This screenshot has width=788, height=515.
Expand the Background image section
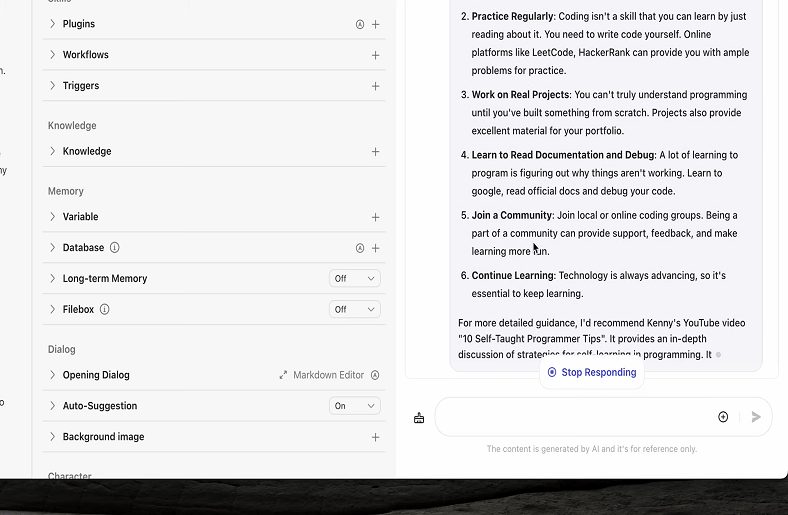[x=52, y=437]
